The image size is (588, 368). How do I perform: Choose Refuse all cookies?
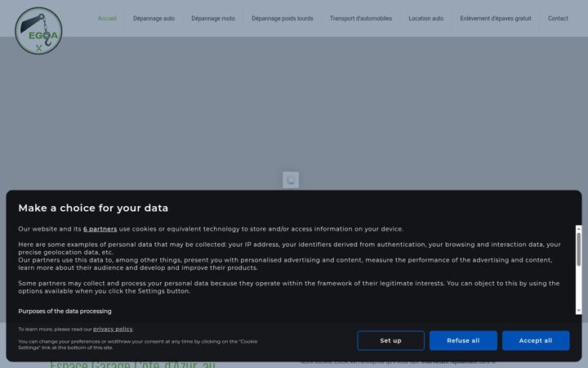pos(463,340)
